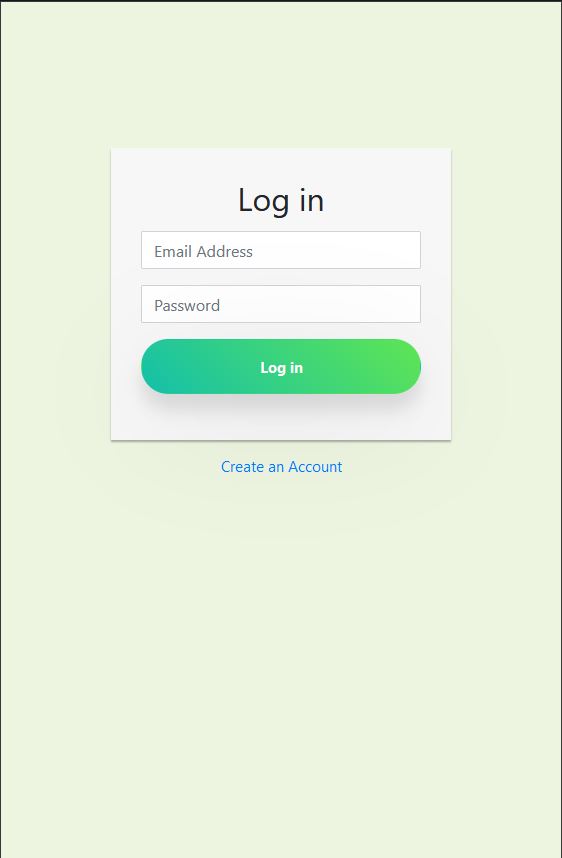Click the Email Address input field

coord(281,250)
